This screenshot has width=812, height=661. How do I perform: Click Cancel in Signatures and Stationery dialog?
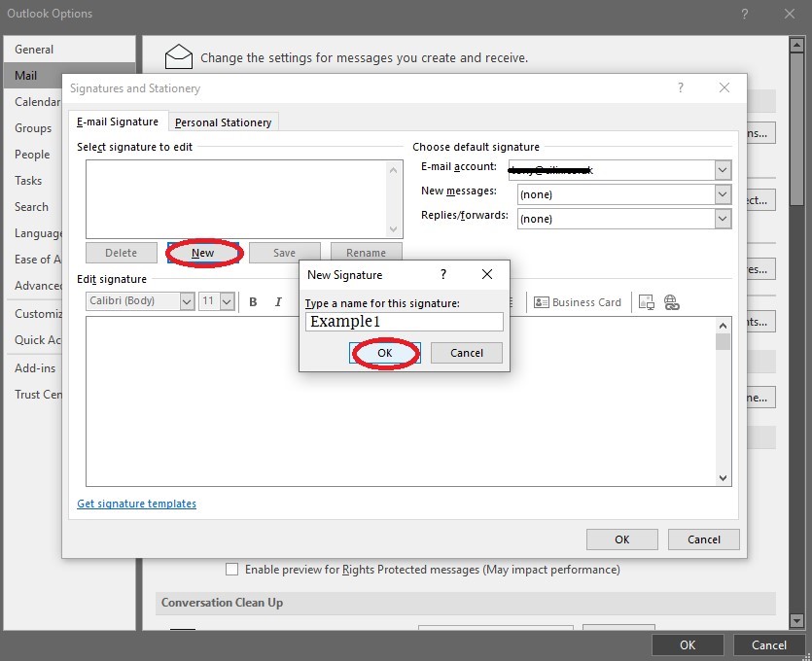pos(704,539)
